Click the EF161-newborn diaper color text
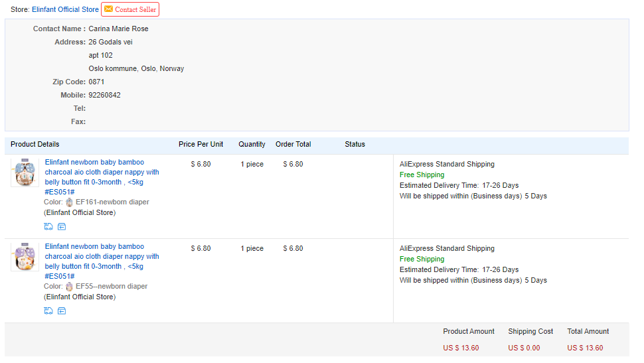 point(112,202)
